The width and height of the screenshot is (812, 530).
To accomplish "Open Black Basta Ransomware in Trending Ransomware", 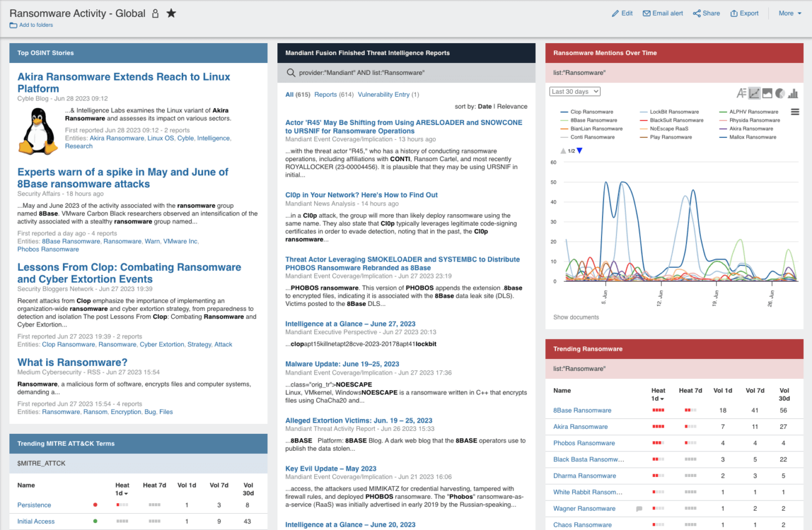I will pyautogui.click(x=589, y=459).
